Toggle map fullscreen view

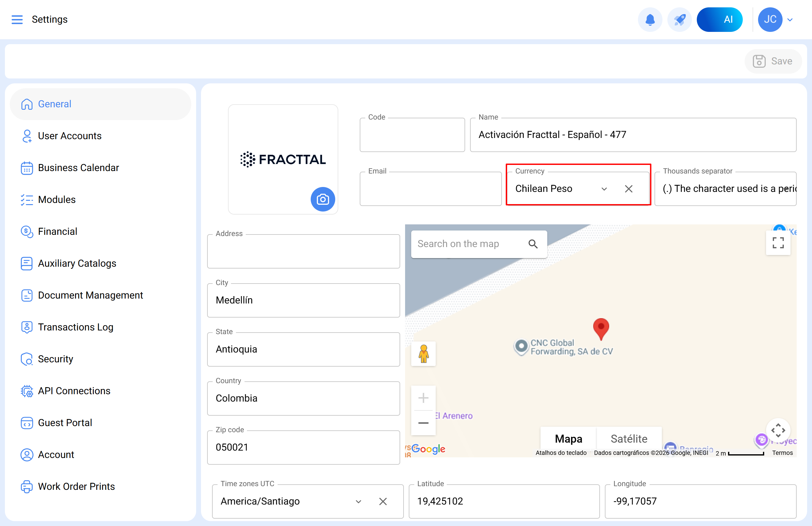point(778,243)
